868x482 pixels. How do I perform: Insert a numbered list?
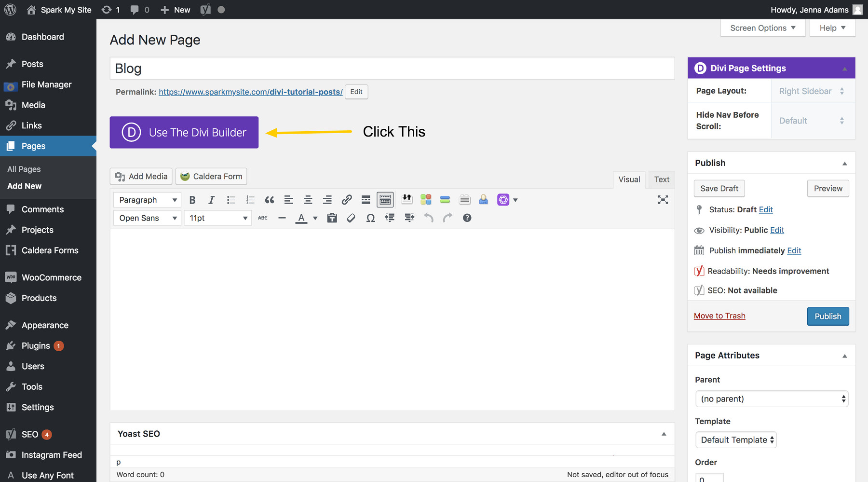(x=250, y=200)
